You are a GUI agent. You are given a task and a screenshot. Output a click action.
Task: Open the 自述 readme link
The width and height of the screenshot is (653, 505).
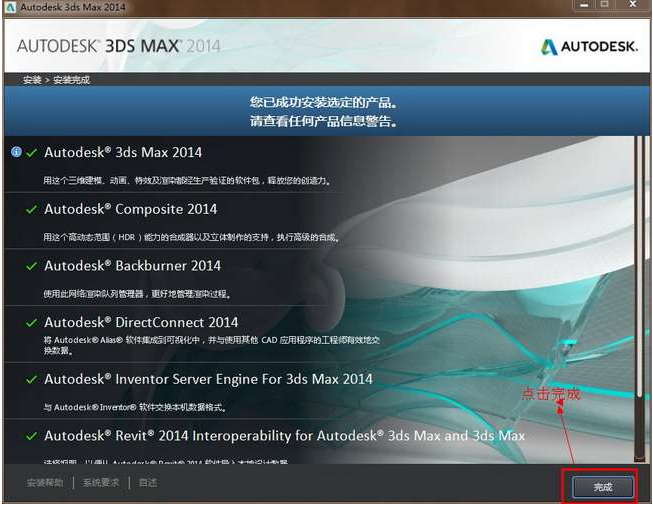148,483
